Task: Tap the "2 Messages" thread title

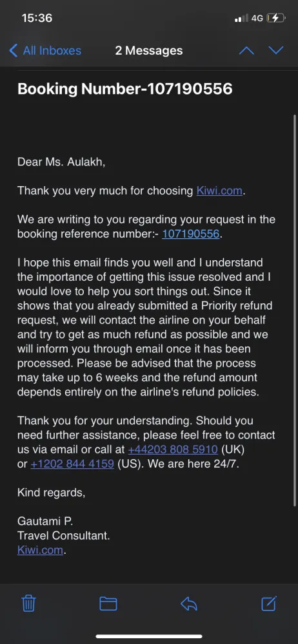Action: tap(149, 50)
